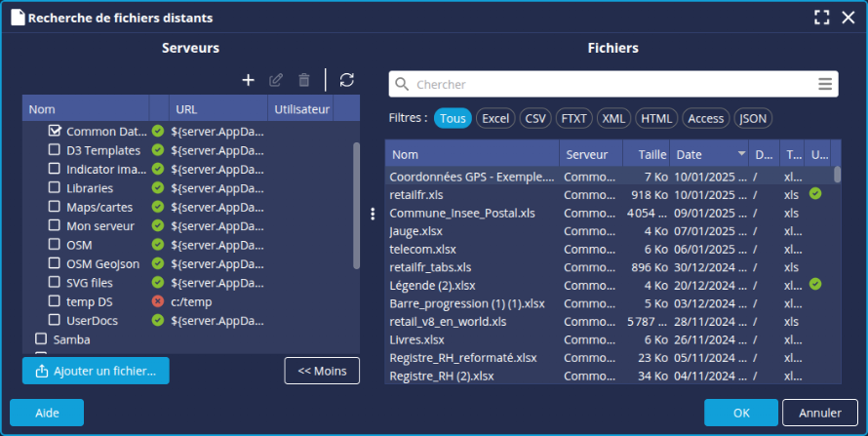This screenshot has height=436, width=868.
Task: Click the red error status of temp DS
Action: (x=158, y=301)
